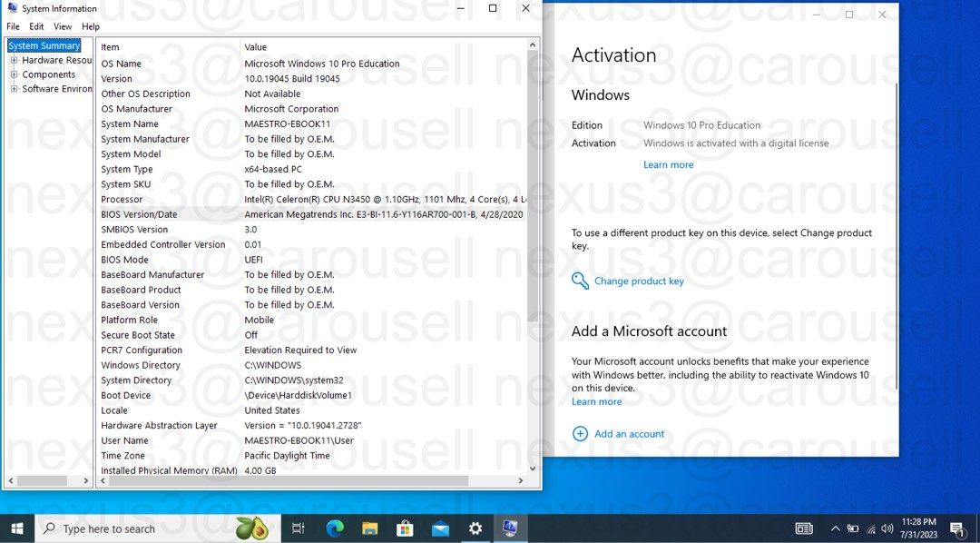980x543 pixels.
Task: Open the File menu in System Information
Action: click(x=13, y=26)
